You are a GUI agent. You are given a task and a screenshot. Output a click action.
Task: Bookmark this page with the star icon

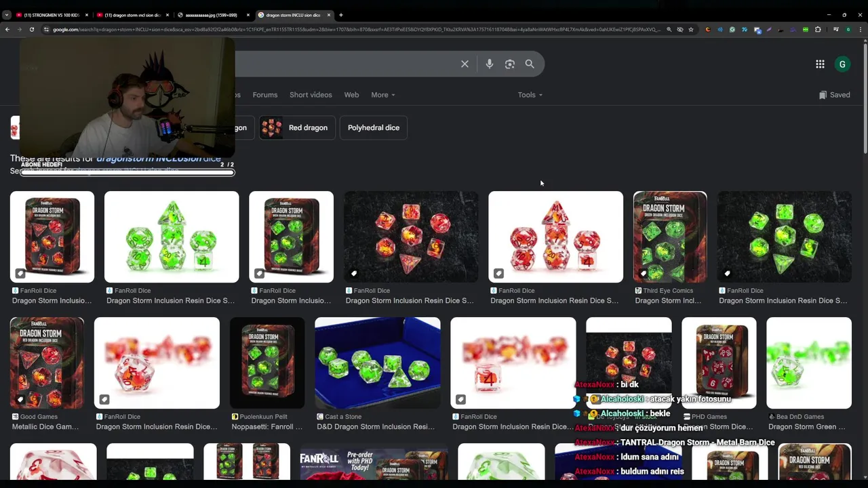pos(691,30)
